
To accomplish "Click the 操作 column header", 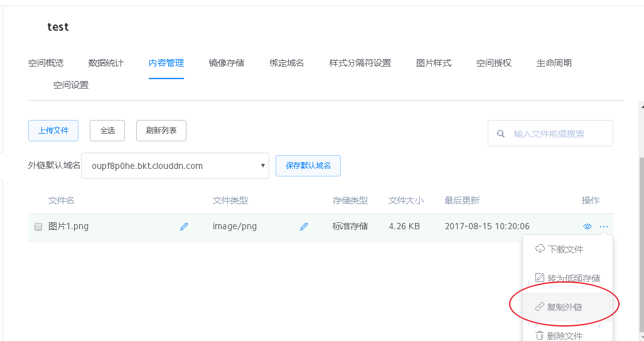I will click(x=591, y=200).
